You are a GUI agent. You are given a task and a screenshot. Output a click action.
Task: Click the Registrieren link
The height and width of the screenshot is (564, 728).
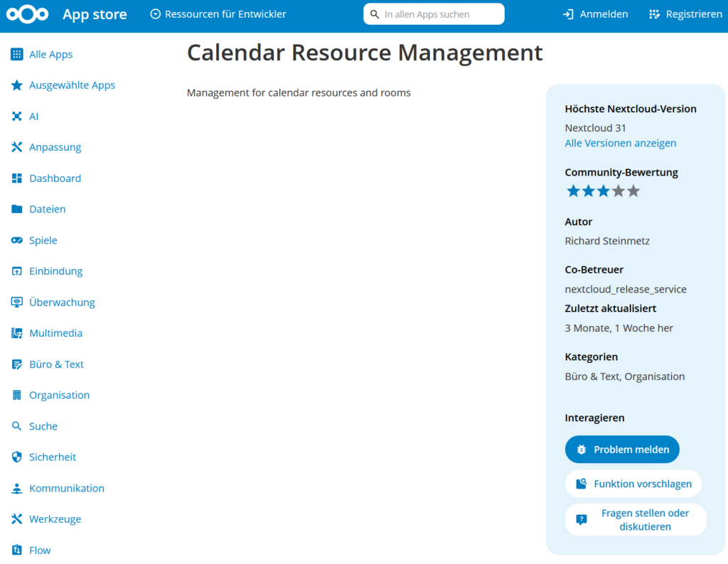point(685,14)
